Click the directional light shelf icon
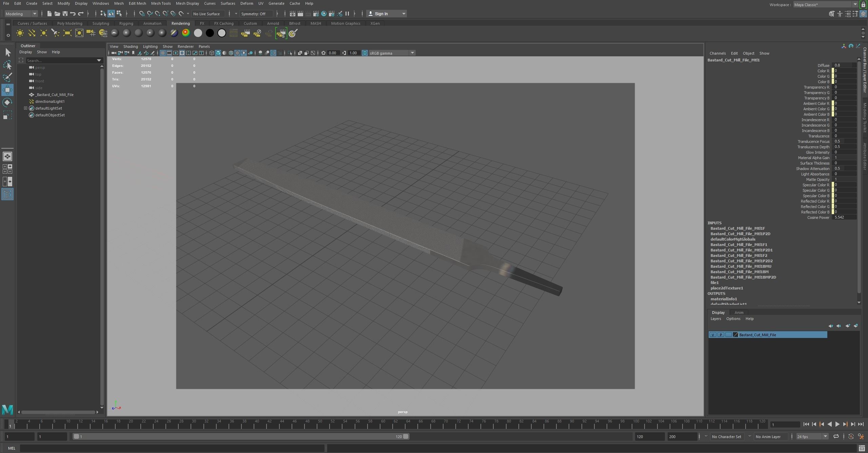868x453 pixels. (x=32, y=33)
